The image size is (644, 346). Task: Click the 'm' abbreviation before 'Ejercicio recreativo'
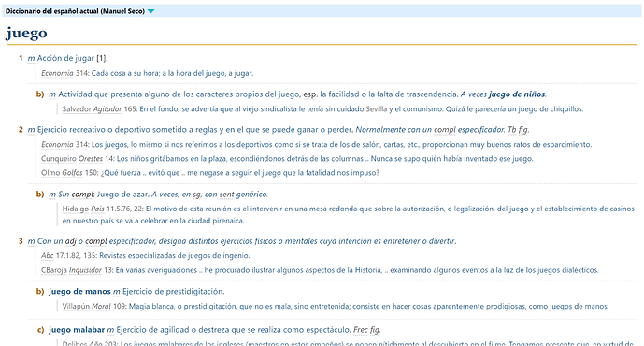[x=31, y=130]
